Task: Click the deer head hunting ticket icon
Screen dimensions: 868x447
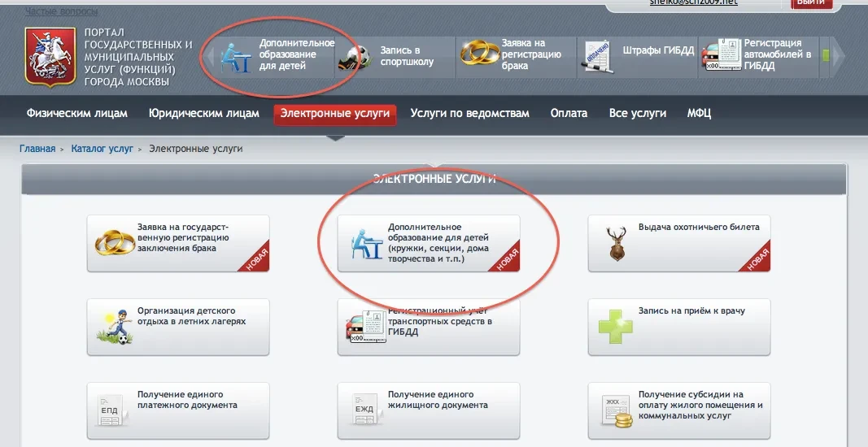Action: (617, 244)
